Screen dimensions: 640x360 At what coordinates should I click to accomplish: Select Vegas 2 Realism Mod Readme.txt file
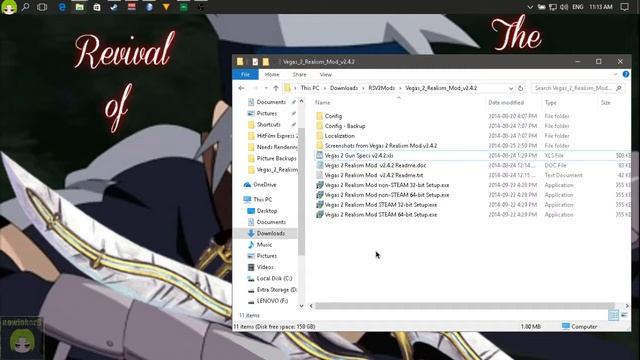[x=374, y=175]
